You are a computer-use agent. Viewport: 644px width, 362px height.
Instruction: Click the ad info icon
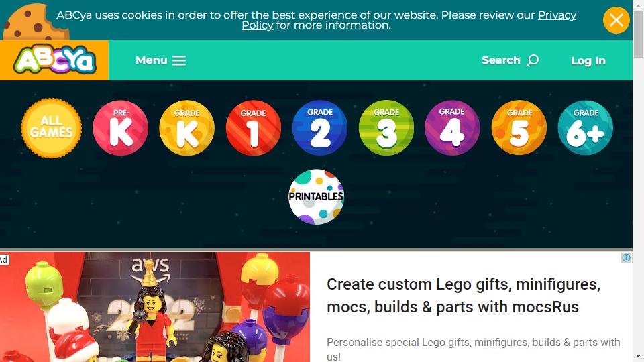coord(627,257)
